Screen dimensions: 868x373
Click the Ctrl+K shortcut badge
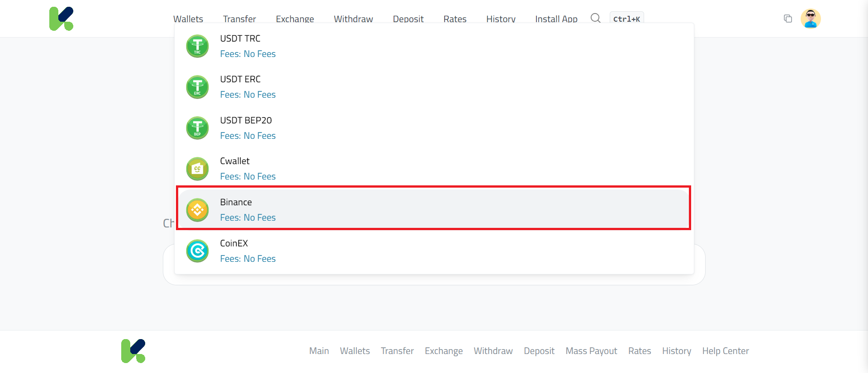pos(626,19)
